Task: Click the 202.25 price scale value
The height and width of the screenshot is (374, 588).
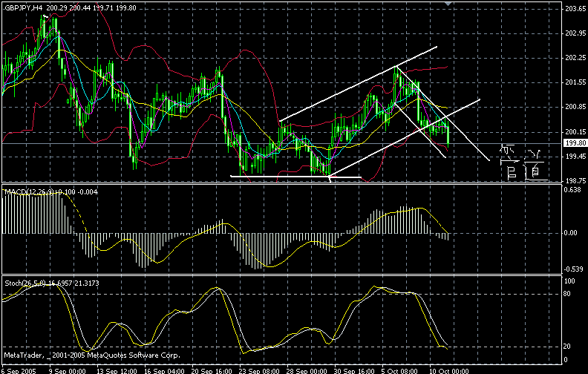Action: coord(575,58)
